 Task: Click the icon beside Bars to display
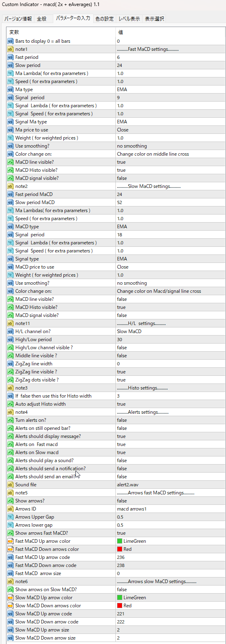click(10, 41)
